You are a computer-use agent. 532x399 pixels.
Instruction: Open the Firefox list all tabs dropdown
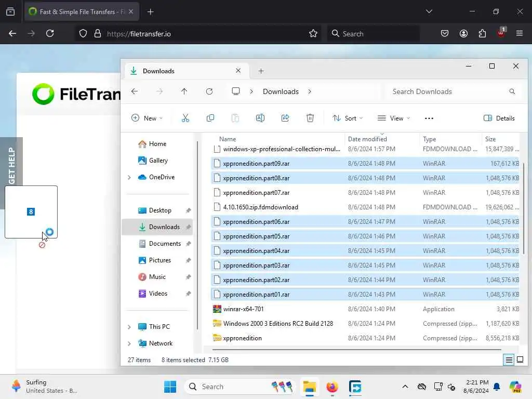pos(429,11)
